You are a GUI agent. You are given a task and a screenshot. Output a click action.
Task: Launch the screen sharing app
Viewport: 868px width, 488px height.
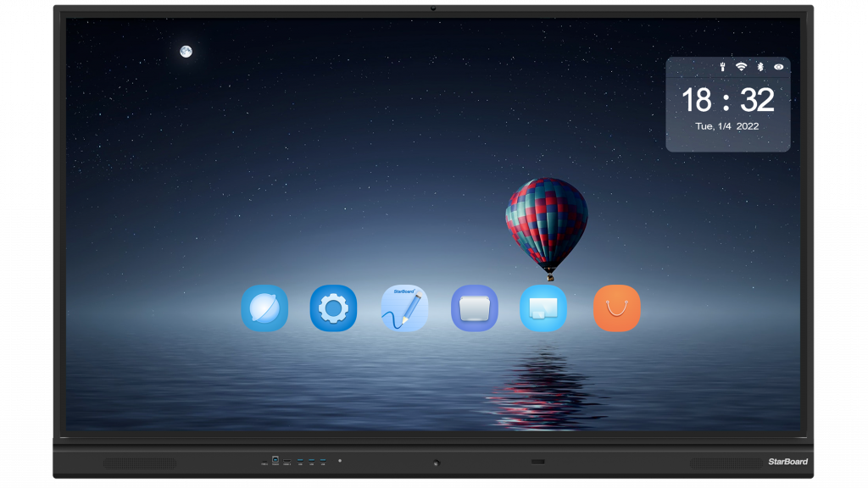point(543,308)
